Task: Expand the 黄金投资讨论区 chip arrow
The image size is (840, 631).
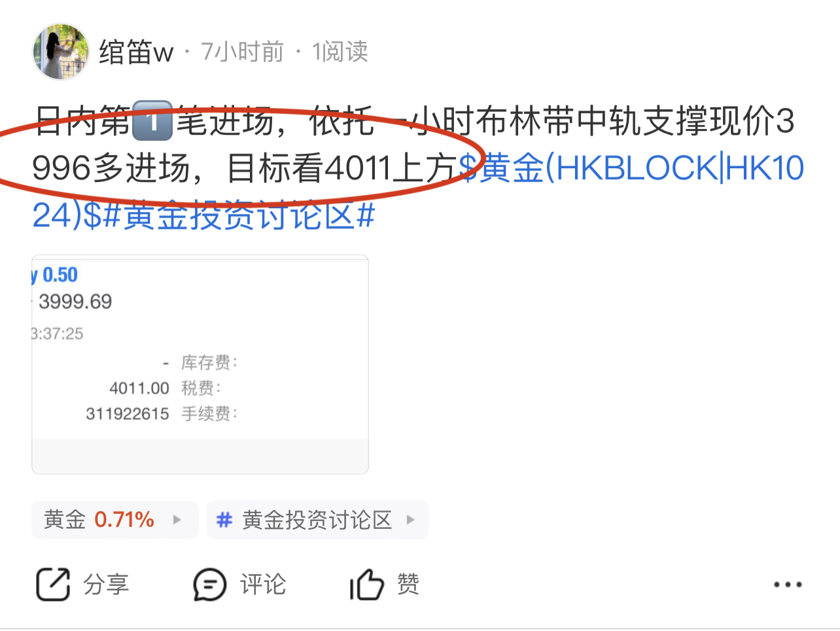Action: [x=411, y=520]
